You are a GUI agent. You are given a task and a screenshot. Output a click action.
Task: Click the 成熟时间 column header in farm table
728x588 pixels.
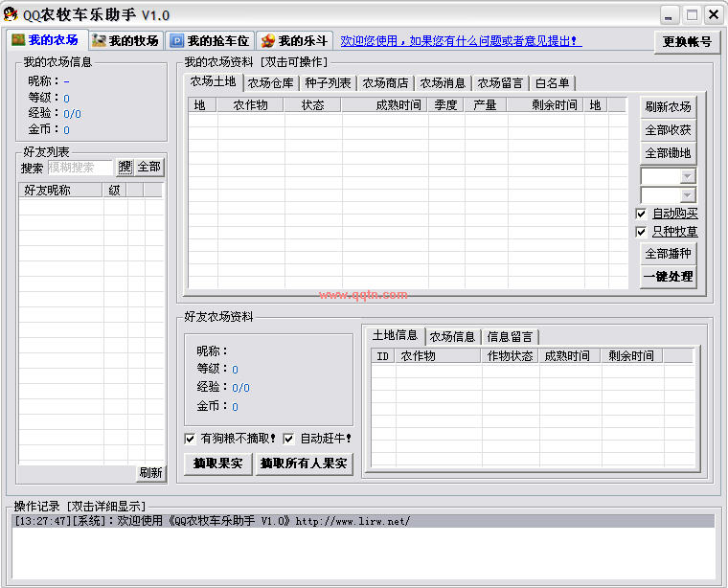pos(384,105)
